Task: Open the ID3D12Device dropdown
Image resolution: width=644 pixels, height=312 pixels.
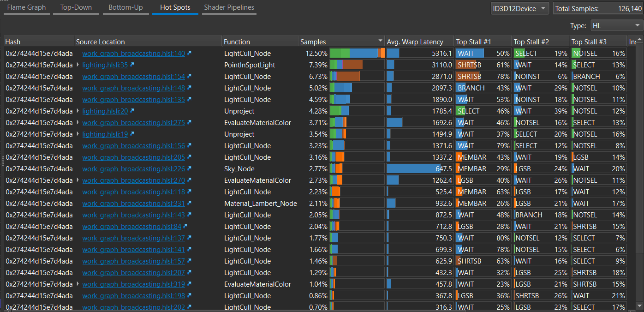Action: [x=519, y=8]
